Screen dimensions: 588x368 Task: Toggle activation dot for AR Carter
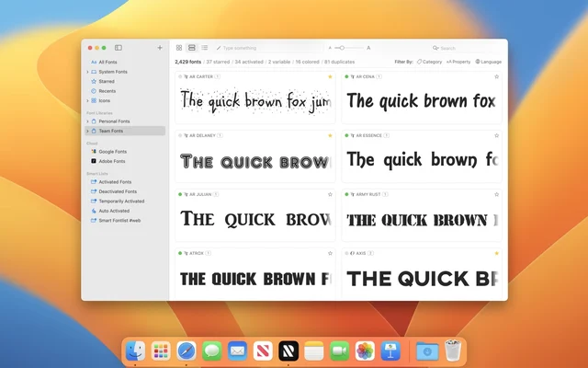(180, 76)
